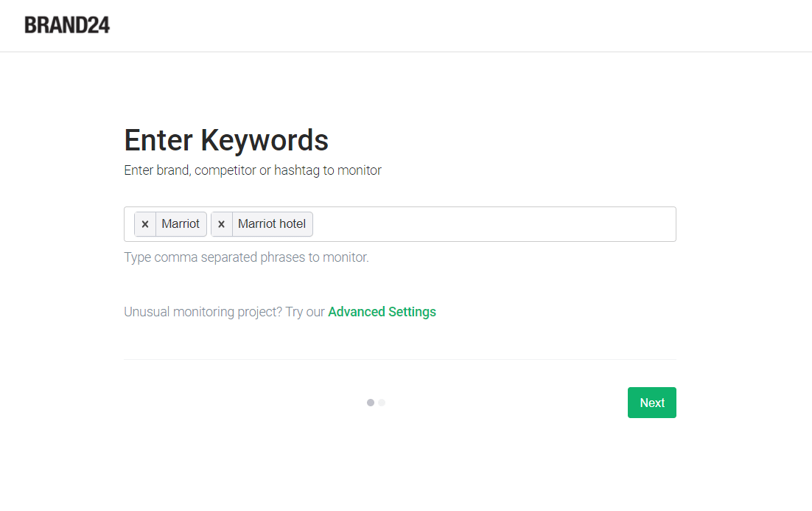Open the Advanced Settings link
Screen dimensions: 812x511
[382, 312]
